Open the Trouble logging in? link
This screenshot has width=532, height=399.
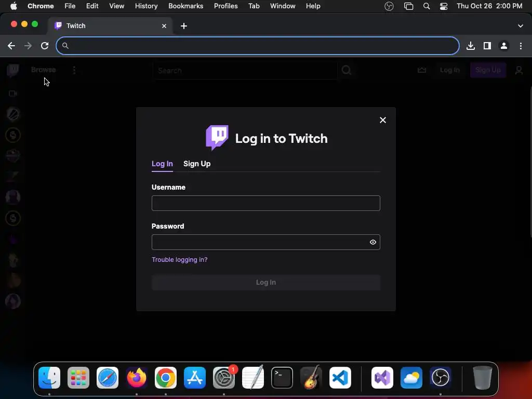pyautogui.click(x=179, y=260)
